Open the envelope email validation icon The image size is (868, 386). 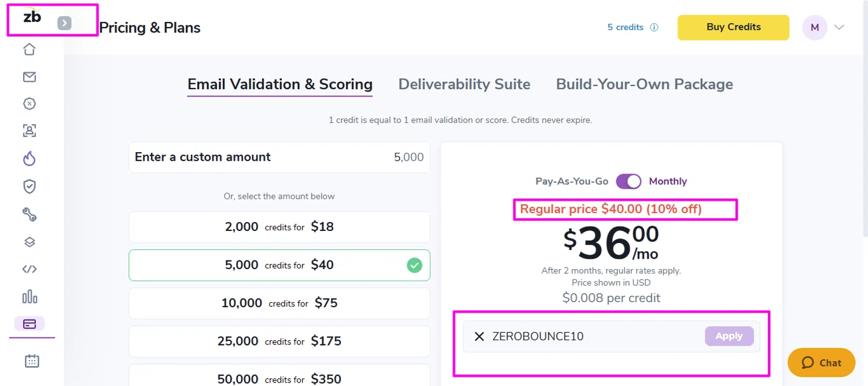(30, 77)
